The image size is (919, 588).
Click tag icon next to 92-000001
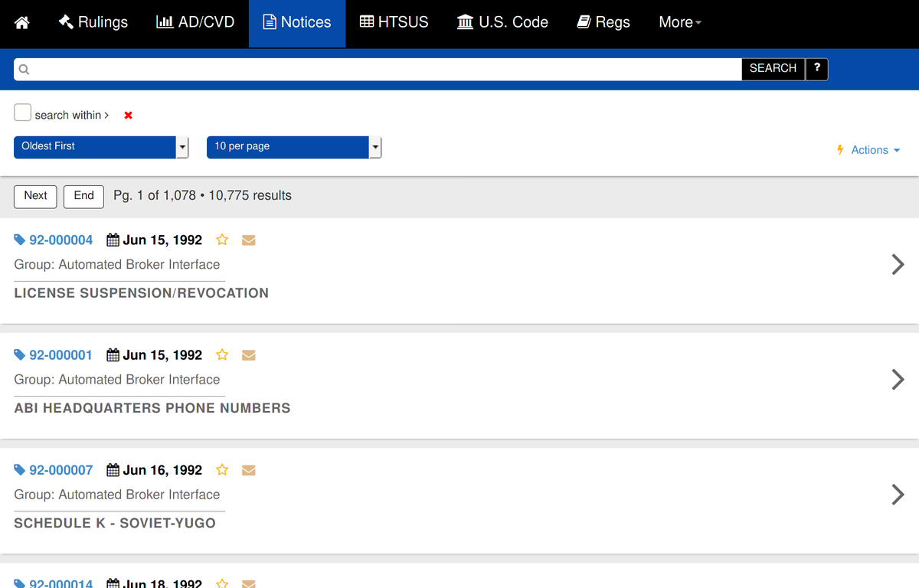pos(20,355)
